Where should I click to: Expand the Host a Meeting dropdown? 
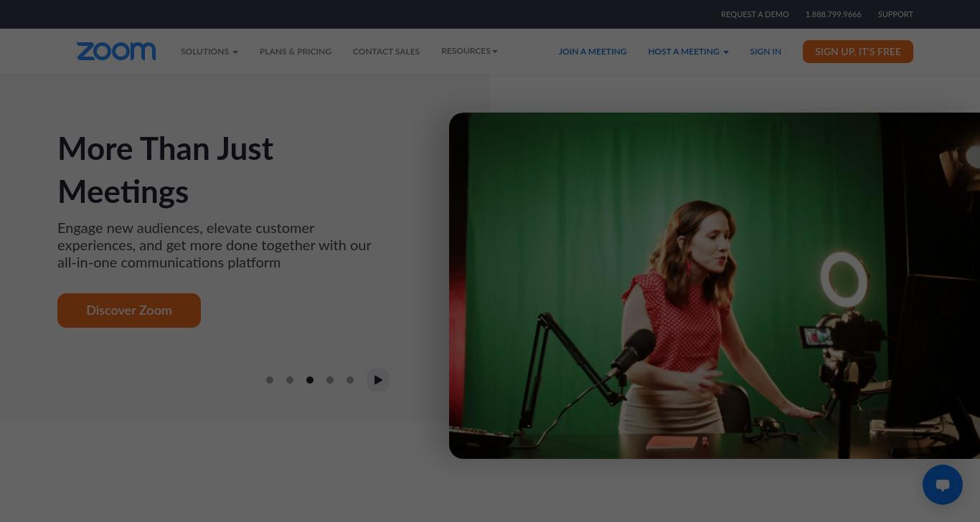688,52
